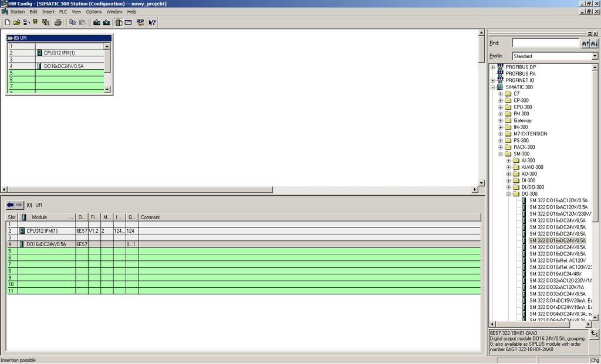The image size is (601, 364).
Task: Select CPU312 IFM(1) in the rack view
Action: coord(59,53)
